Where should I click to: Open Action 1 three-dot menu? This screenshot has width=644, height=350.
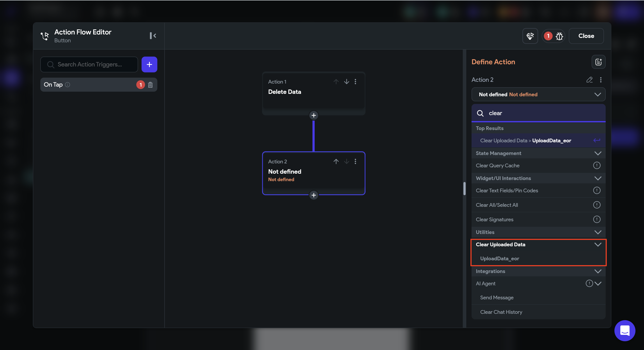pyautogui.click(x=355, y=82)
